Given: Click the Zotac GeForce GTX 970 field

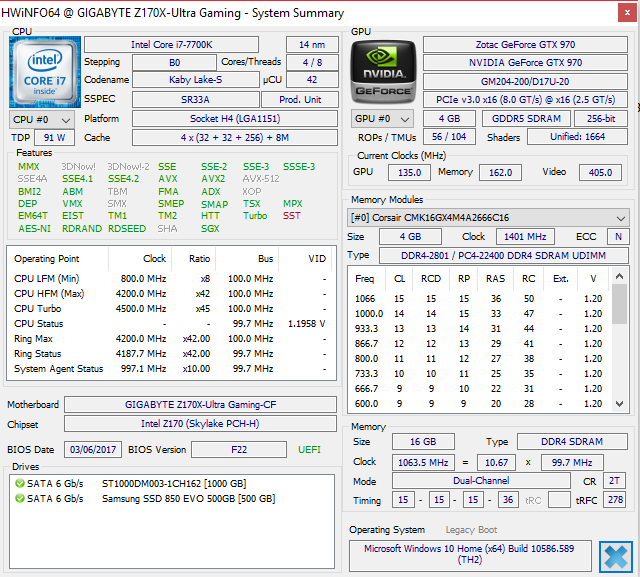Looking at the screenshot, I should [525, 44].
